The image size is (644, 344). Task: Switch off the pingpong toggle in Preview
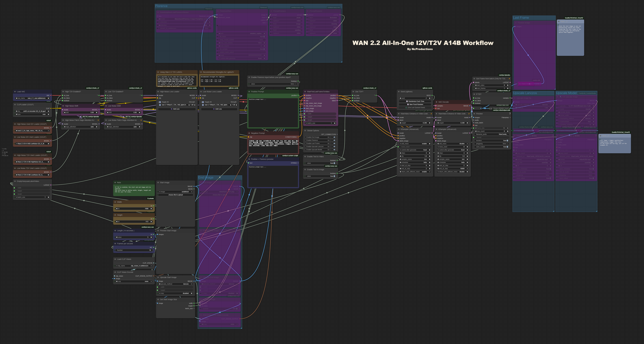pos(507,144)
